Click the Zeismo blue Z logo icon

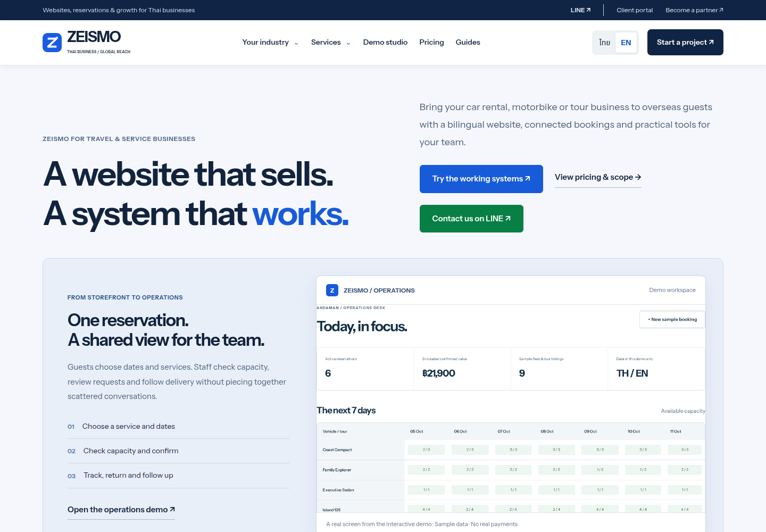coord(52,43)
